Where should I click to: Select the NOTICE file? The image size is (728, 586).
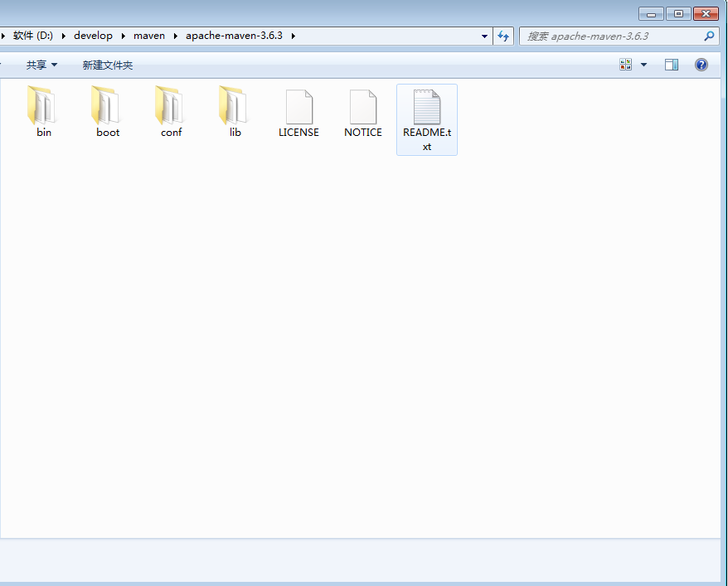(x=362, y=113)
